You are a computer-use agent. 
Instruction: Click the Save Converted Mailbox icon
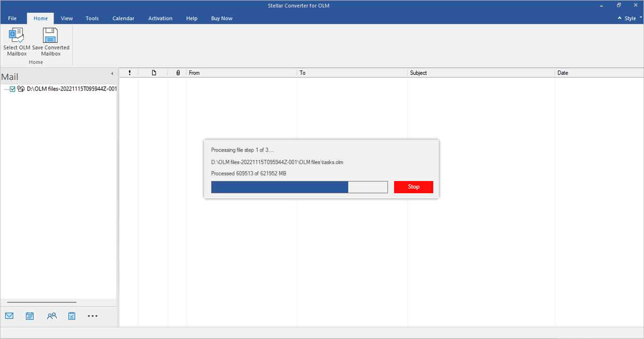click(50, 36)
